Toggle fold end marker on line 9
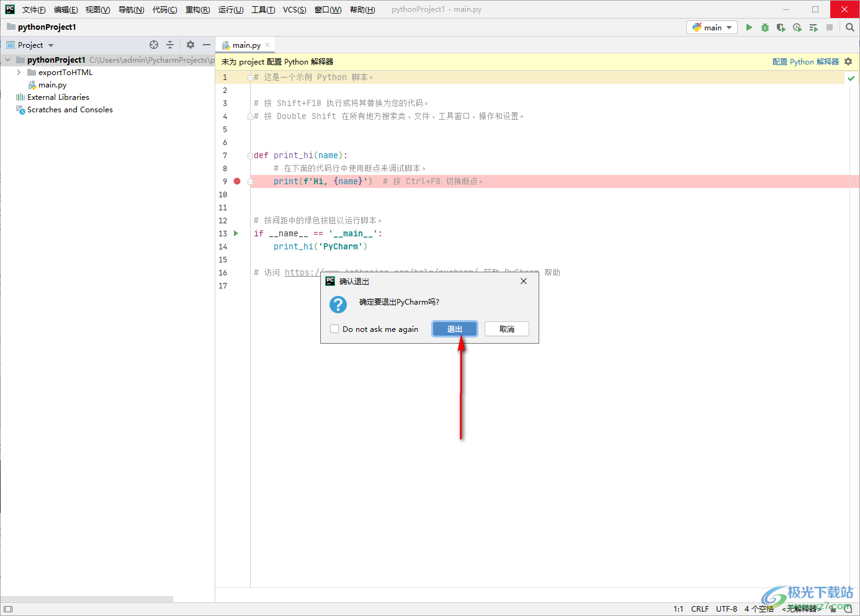 tap(250, 182)
